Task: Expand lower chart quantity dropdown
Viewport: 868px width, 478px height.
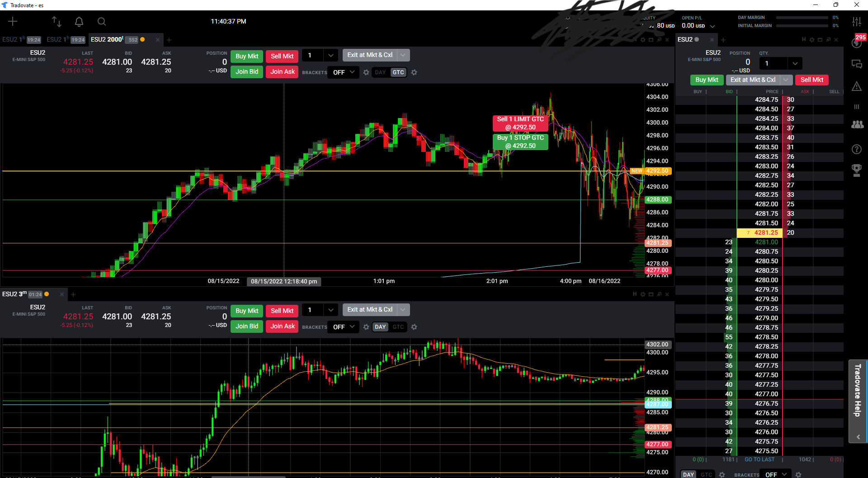Action: [x=331, y=310]
